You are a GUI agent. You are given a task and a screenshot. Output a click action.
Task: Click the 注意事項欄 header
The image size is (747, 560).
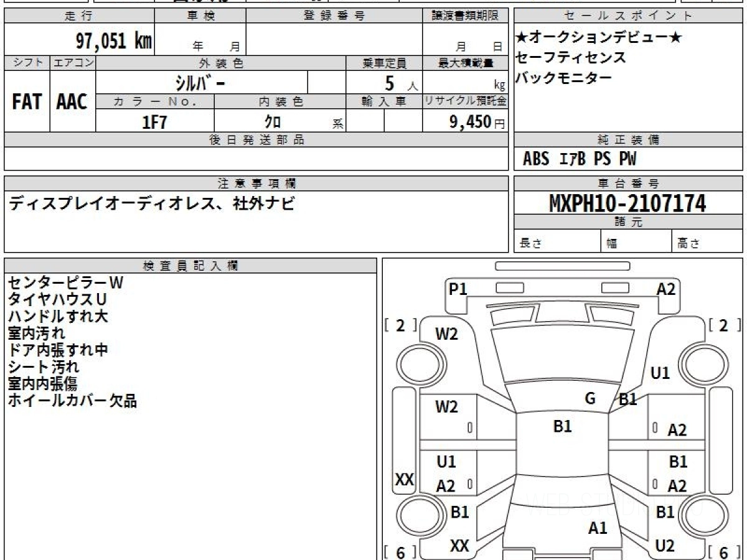pos(256,184)
